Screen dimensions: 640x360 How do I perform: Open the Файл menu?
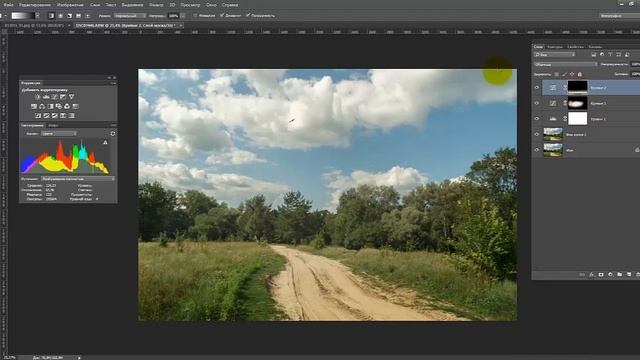click(x=9, y=5)
